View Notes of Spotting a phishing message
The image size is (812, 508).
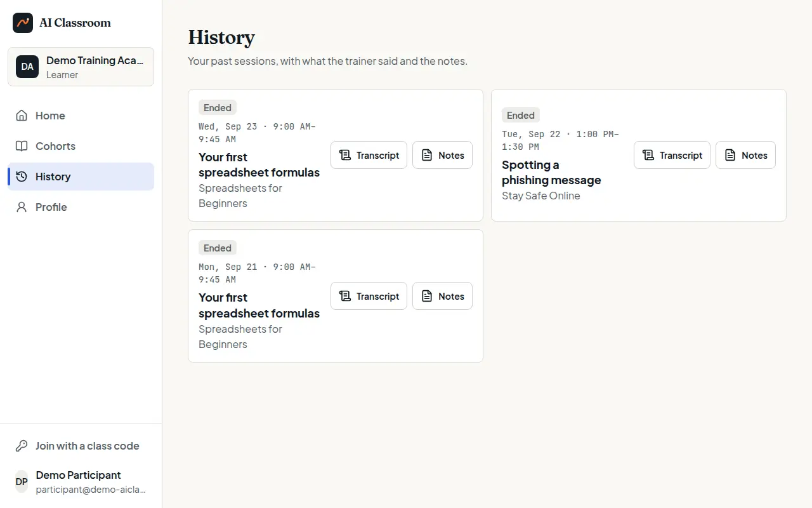click(745, 155)
